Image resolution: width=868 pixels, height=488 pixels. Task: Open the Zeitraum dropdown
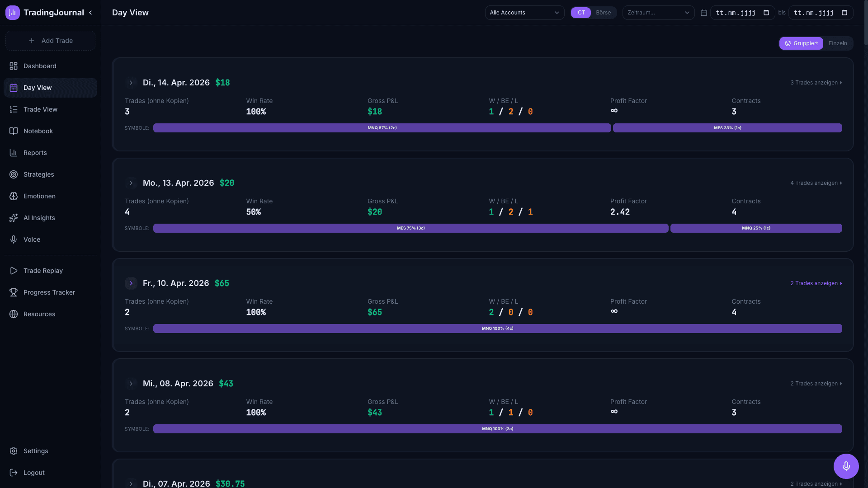[658, 13]
